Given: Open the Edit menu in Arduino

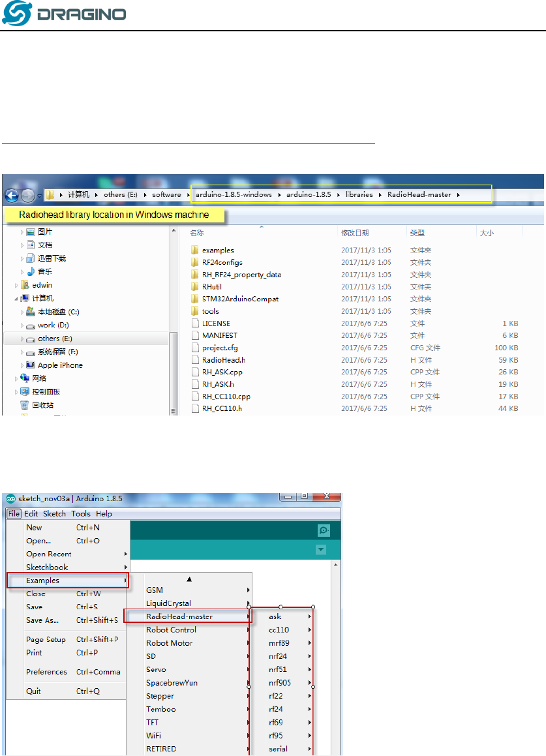Looking at the screenshot, I should (31, 513).
